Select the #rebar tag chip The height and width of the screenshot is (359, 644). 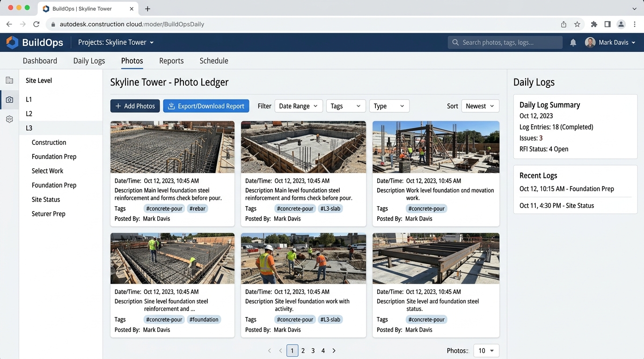click(x=198, y=208)
